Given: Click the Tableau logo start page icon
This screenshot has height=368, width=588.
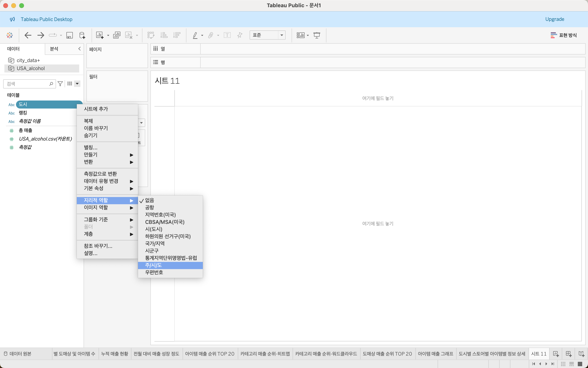Looking at the screenshot, I should [x=10, y=35].
